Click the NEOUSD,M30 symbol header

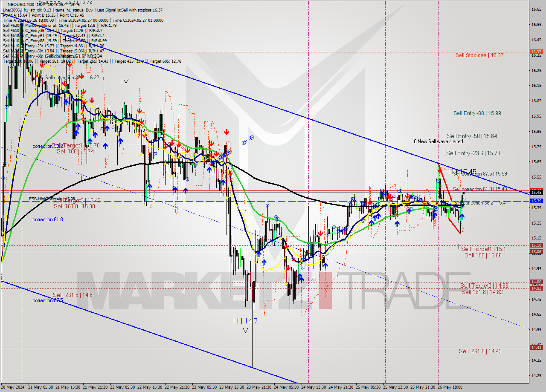click(x=21, y=4)
